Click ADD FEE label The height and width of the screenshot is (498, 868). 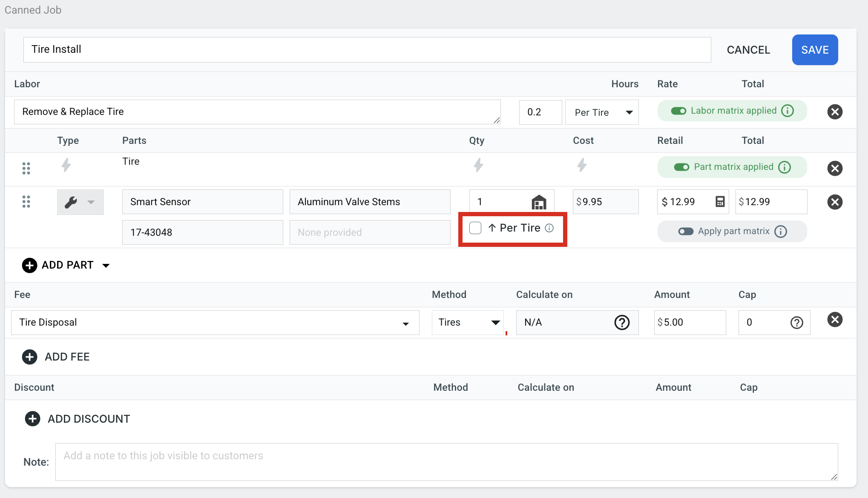pos(67,357)
